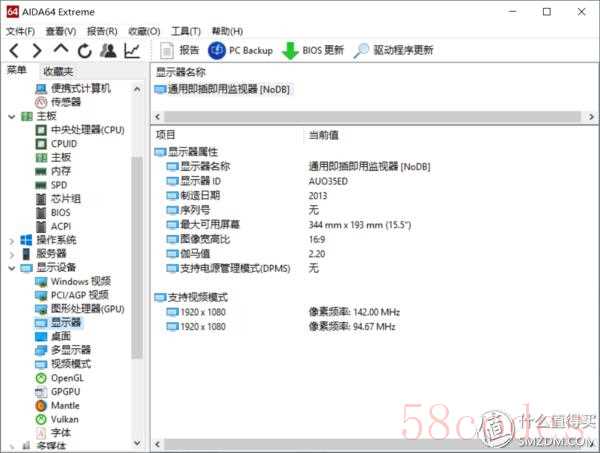The image size is (600, 453).
Task: Switch to the 菜单 tab
Action: (17, 70)
